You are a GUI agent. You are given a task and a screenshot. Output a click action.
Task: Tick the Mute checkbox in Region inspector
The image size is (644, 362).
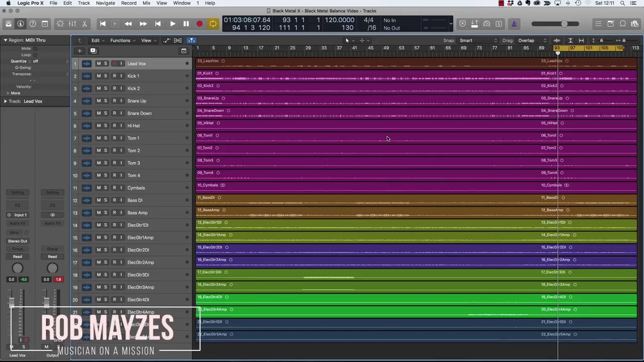pyautogui.click(x=35, y=48)
